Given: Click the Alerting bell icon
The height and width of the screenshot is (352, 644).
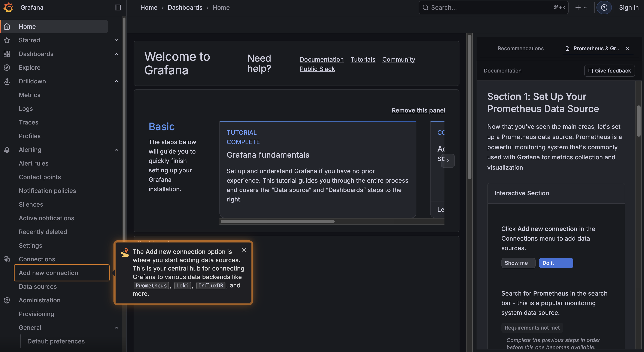Looking at the screenshot, I should click(7, 149).
